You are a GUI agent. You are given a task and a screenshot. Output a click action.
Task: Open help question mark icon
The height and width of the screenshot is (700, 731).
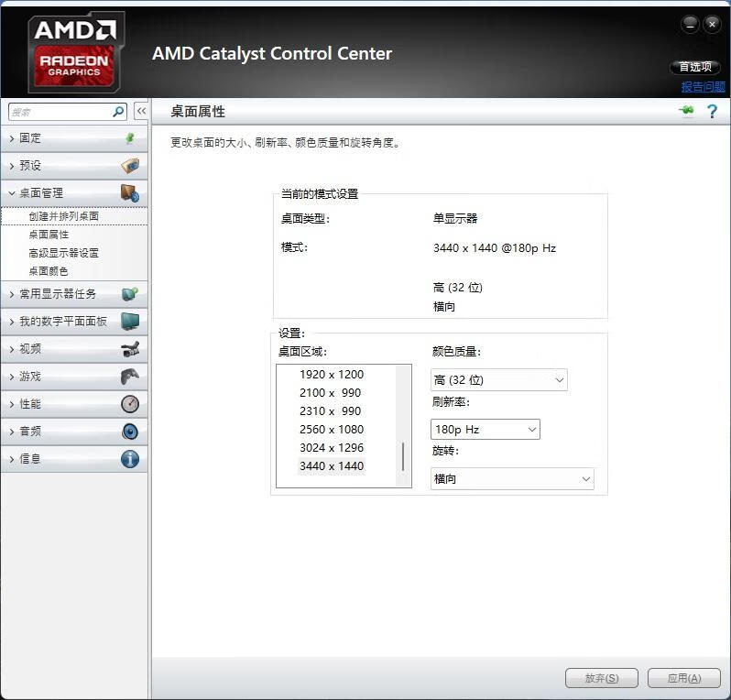712,112
